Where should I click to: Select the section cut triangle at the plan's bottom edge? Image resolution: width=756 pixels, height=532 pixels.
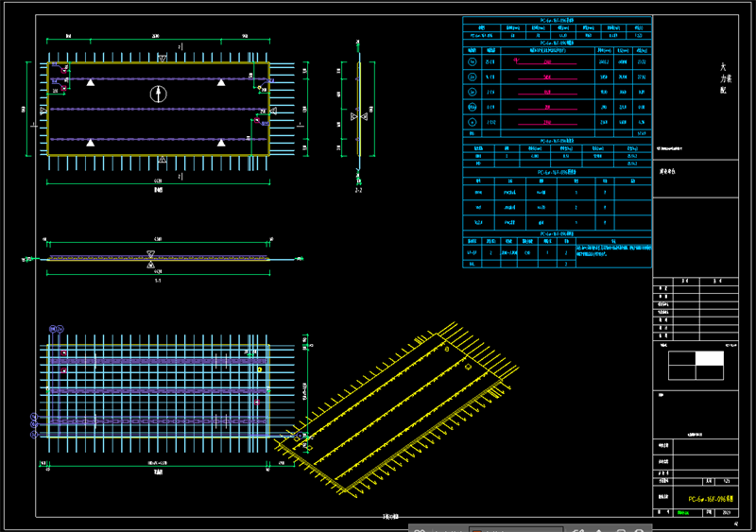[163, 159]
